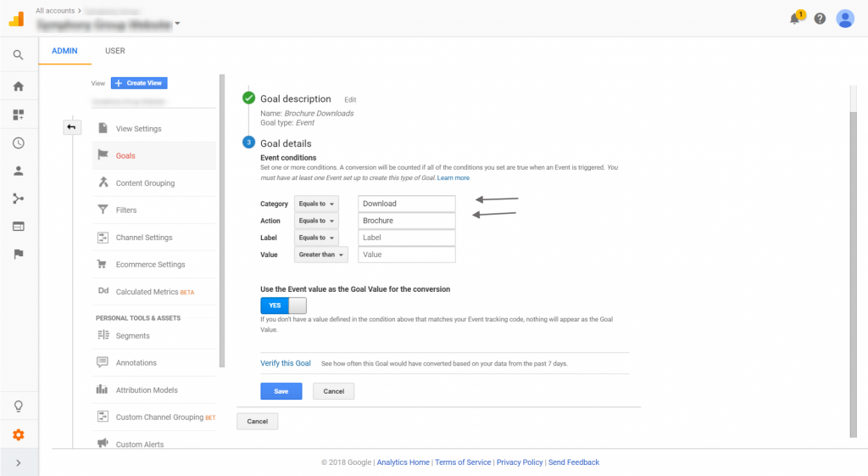Open Action 'Equals to' dropdown
This screenshot has width=868, height=476.
tap(316, 221)
